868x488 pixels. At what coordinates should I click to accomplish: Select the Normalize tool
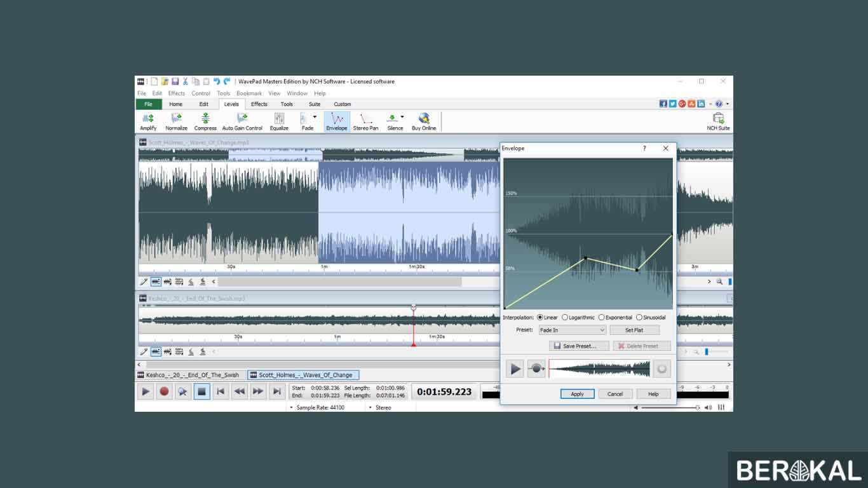tap(176, 122)
